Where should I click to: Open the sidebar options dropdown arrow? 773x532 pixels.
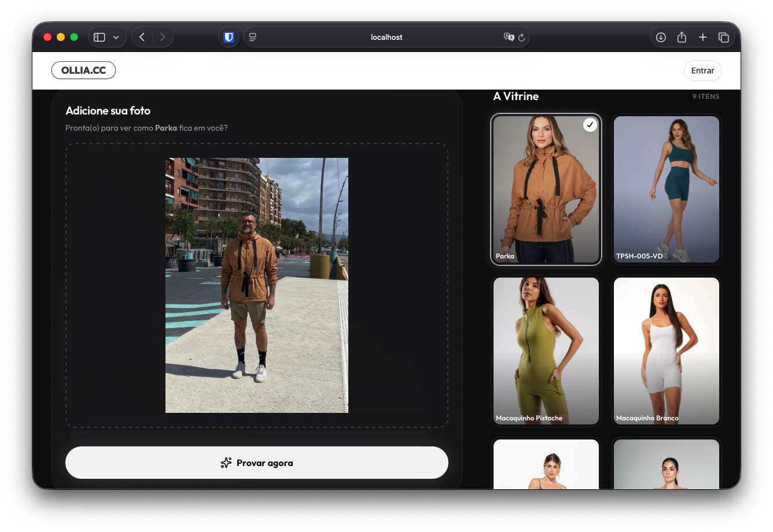[x=116, y=37]
